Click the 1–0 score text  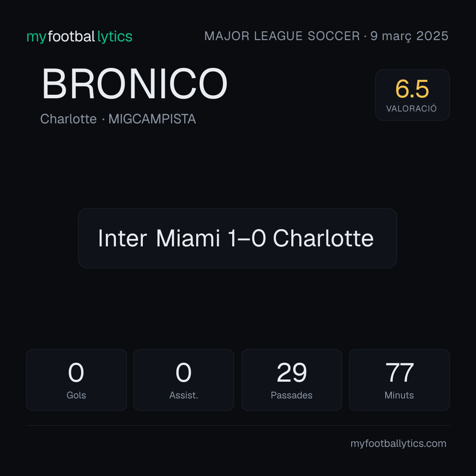click(246, 238)
